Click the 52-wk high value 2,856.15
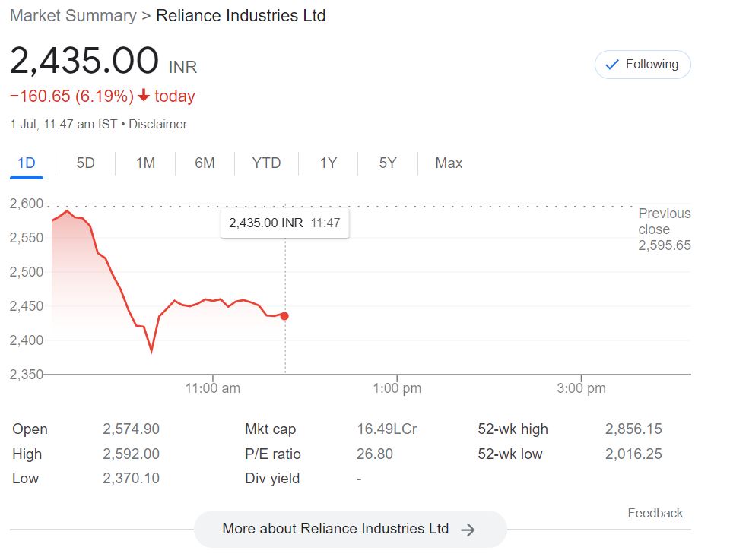This screenshot has height=560, width=730. tap(633, 429)
